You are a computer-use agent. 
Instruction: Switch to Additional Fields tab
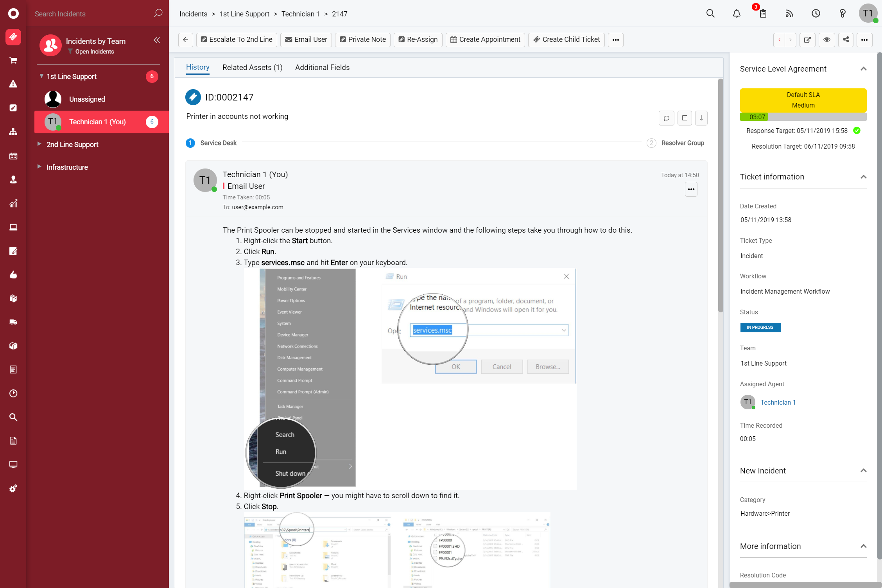click(x=322, y=68)
